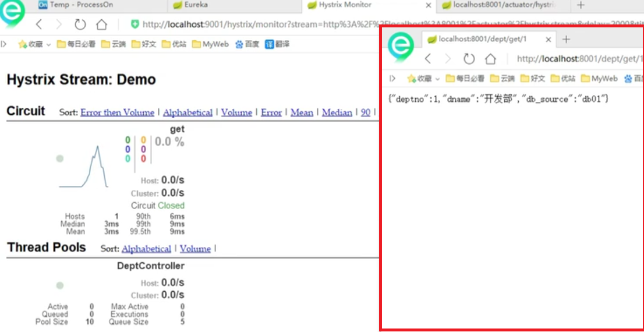Open a new tab in main window

coord(581,5)
